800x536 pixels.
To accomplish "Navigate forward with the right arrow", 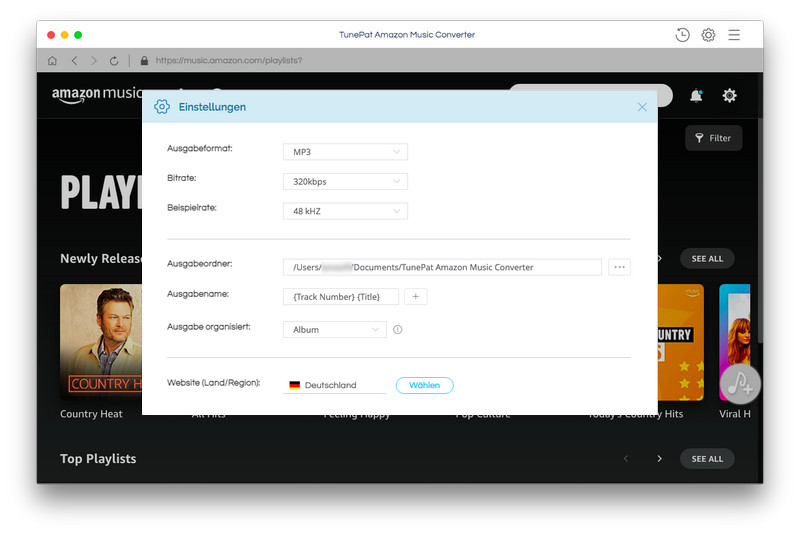I will (94, 61).
